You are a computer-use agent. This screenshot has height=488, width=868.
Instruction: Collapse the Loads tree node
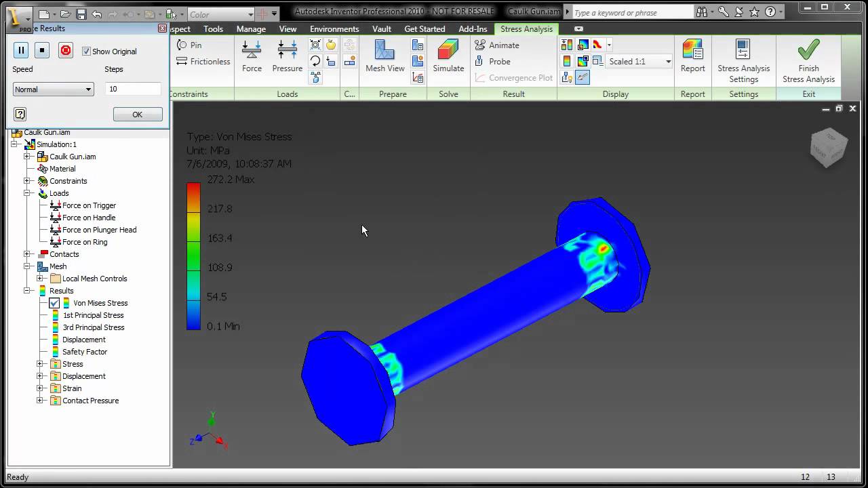pyautogui.click(x=27, y=193)
